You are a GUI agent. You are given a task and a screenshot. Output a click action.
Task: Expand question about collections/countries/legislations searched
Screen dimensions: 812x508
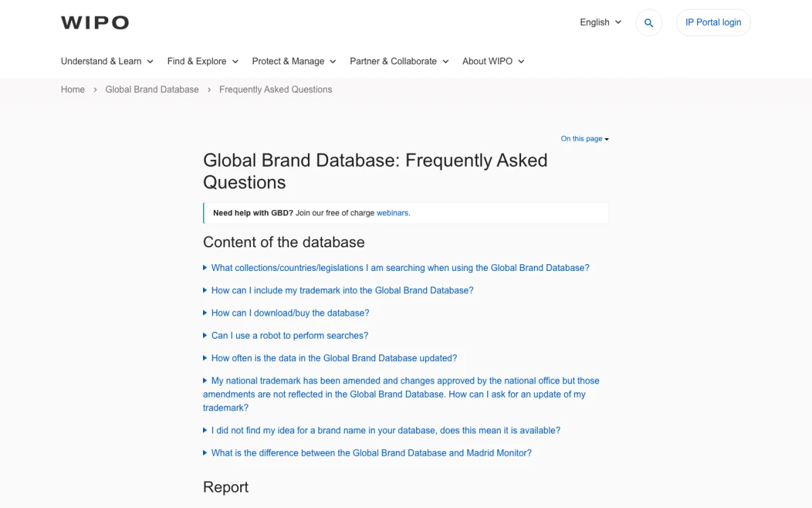coord(397,268)
